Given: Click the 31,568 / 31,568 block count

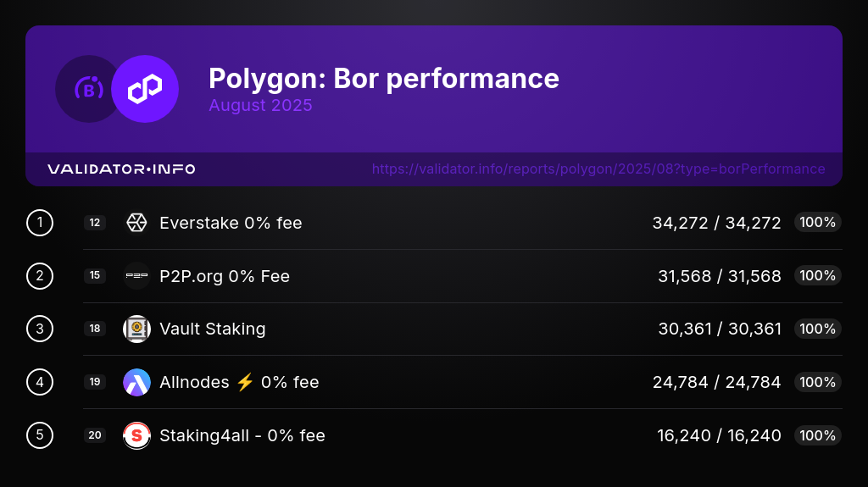Looking at the screenshot, I should (719, 276).
